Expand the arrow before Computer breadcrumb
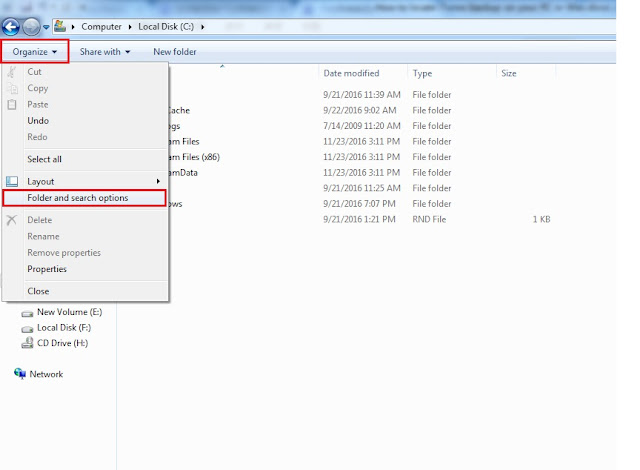The height and width of the screenshot is (470, 640). (73, 27)
